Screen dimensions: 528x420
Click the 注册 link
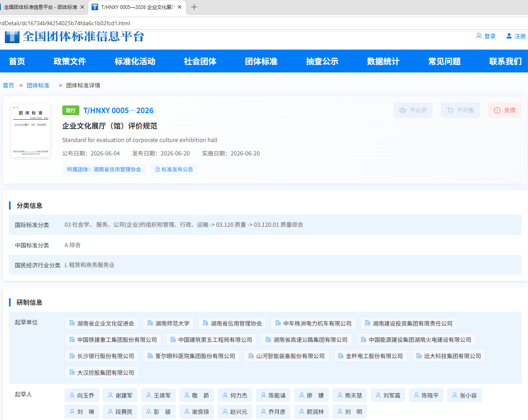click(520, 36)
